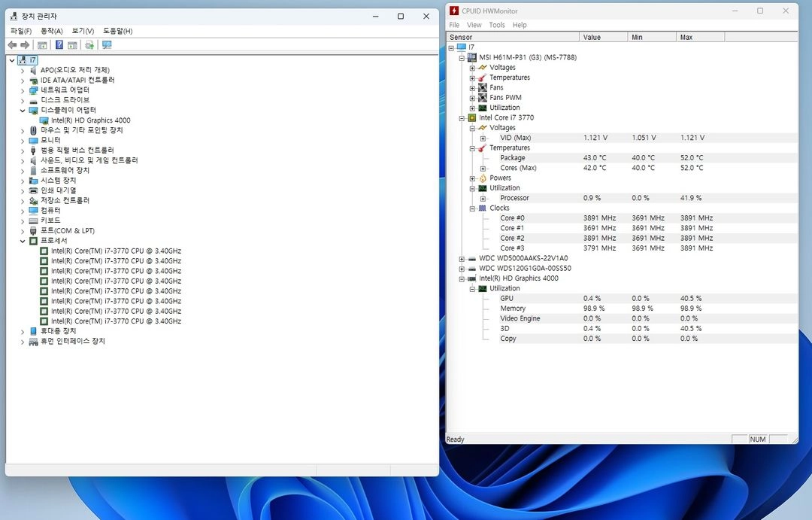Screen dimensions: 812x520
Task: Select the 마우스 및 기타 포인팅 장치 mouse icon
Action: (x=34, y=130)
